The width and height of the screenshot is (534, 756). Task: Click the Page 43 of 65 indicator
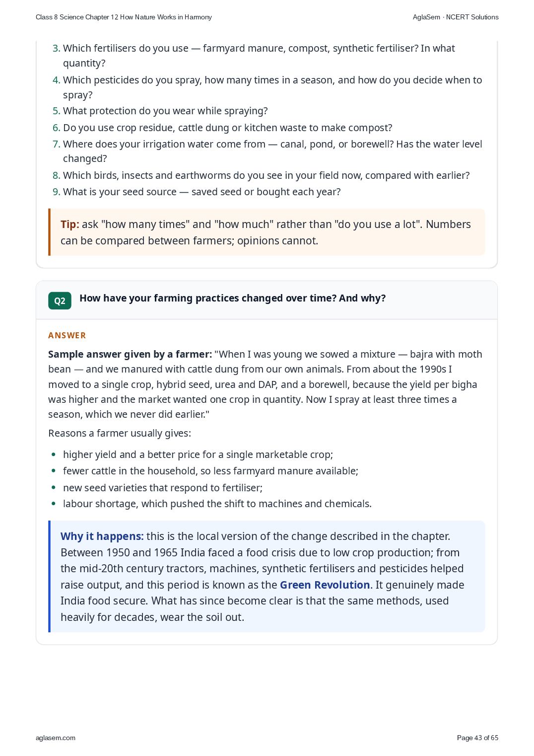click(477, 738)
